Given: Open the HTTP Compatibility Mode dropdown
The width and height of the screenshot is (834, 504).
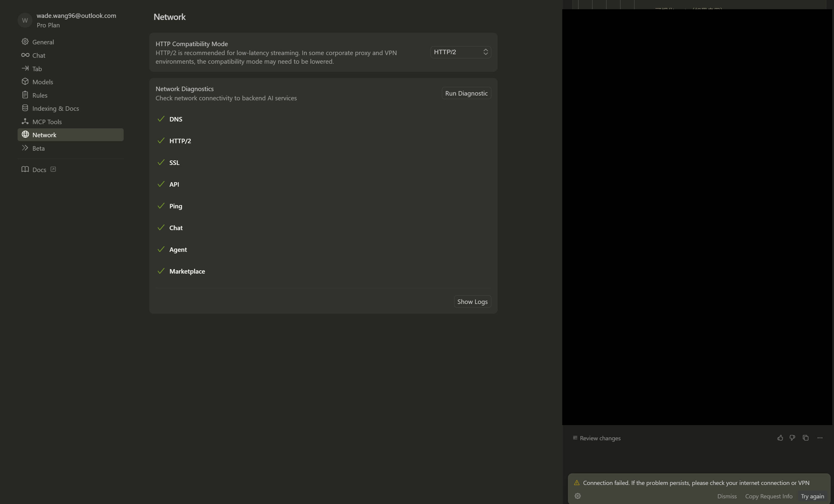Looking at the screenshot, I should click(461, 52).
